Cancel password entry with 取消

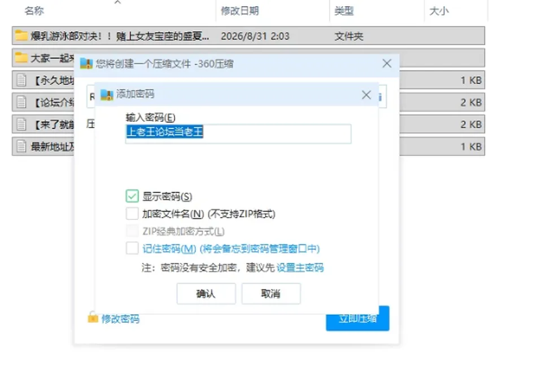point(271,293)
